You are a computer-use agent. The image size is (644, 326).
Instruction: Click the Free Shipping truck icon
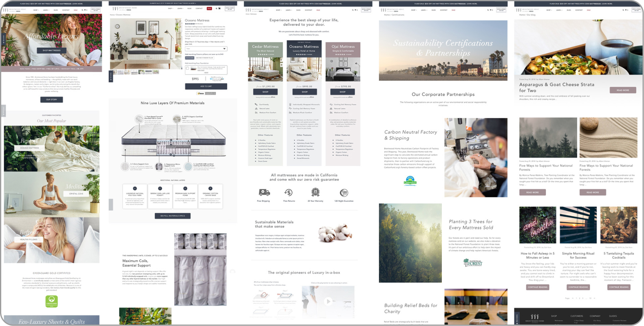tap(264, 192)
